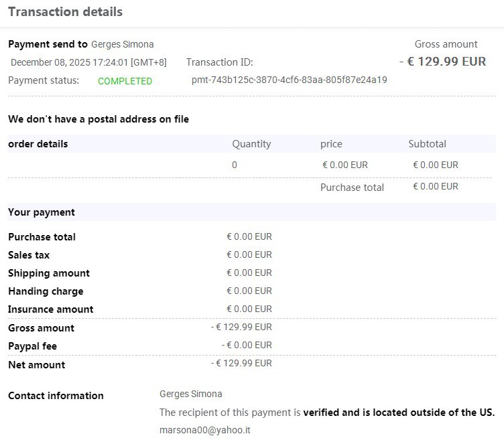Click the Subtotal column header
The height and width of the screenshot is (444, 504).
427,144
